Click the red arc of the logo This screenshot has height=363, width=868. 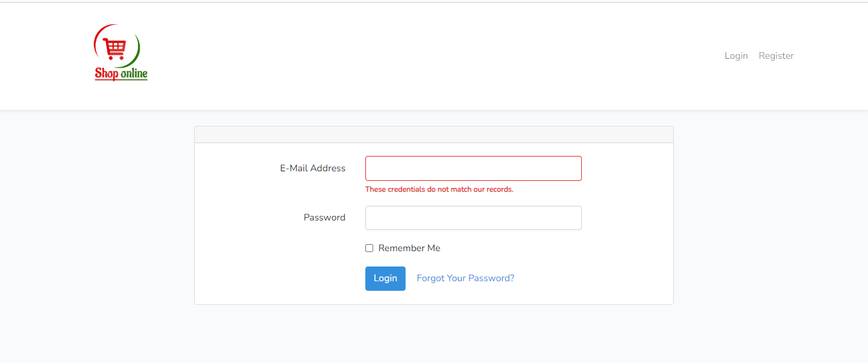coord(96,45)
